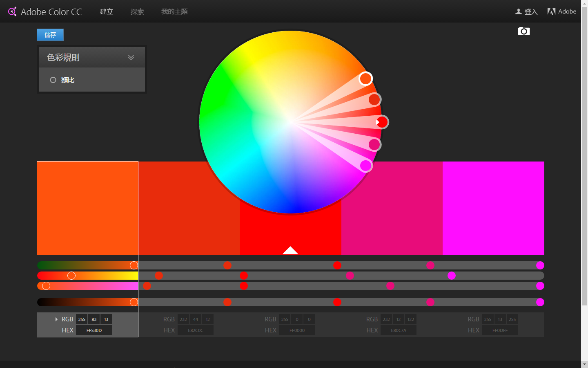The height and width of the screenshot is (368, 588).
Task: Select the 類比 analogous rule option
Action: pyautogui.click(x=92, y=80)
